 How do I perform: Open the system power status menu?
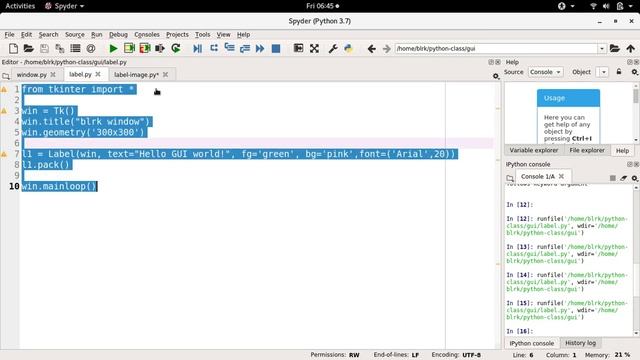click(624, 6)
